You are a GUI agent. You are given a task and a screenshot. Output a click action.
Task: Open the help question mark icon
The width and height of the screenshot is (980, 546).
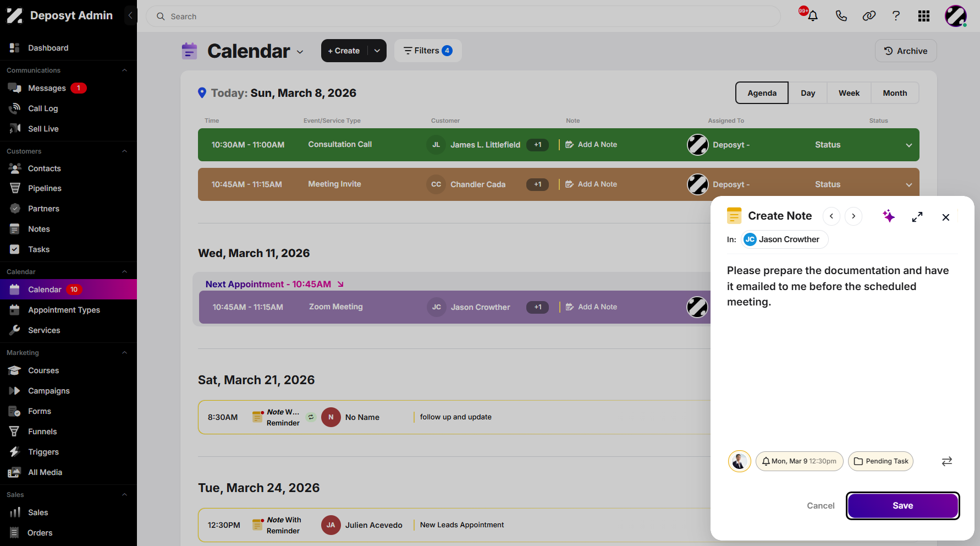pyautogui.click(x=896, y=16)
